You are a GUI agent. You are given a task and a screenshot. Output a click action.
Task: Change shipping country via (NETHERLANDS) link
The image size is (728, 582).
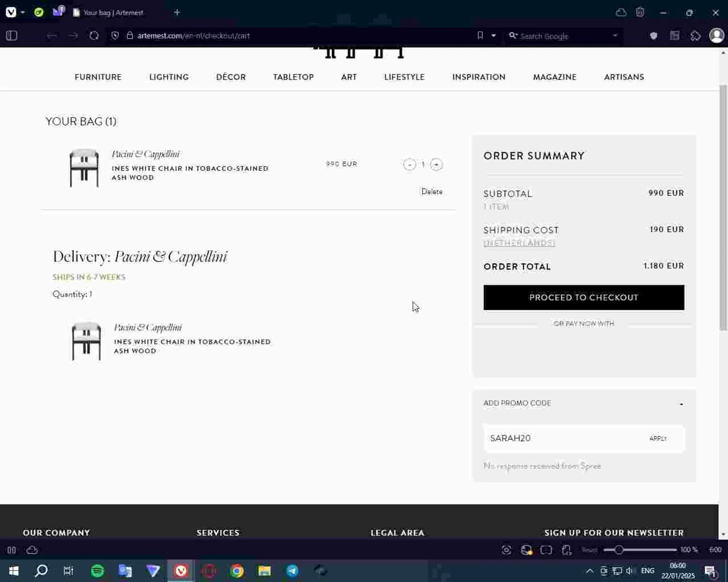[x=519, y=243]
